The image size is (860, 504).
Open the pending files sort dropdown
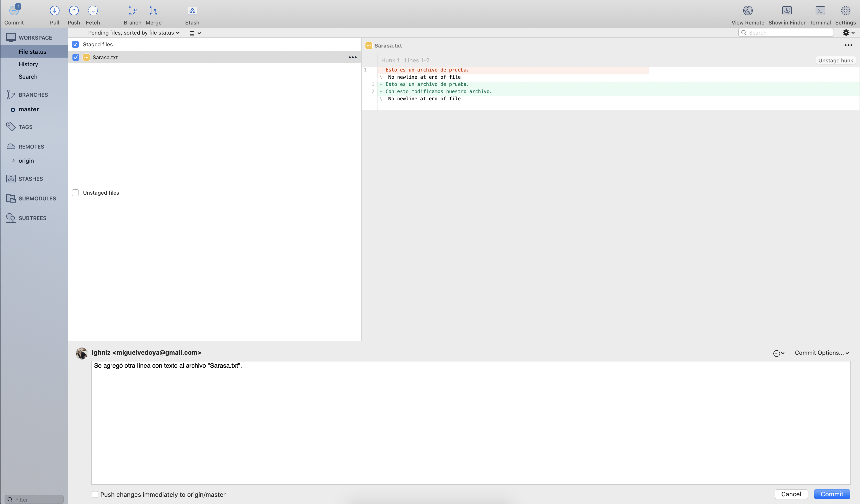pos(134,33)
